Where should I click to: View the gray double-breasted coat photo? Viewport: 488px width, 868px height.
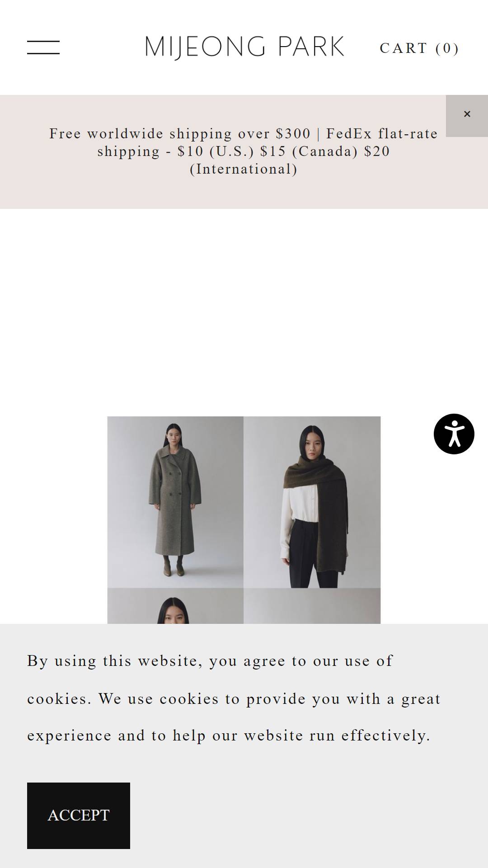(175, 502)
